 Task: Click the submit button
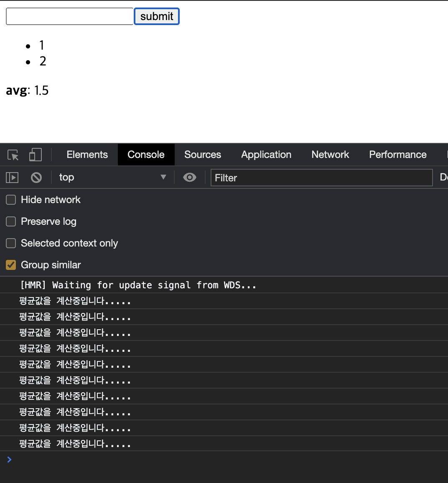coord(157,16)
